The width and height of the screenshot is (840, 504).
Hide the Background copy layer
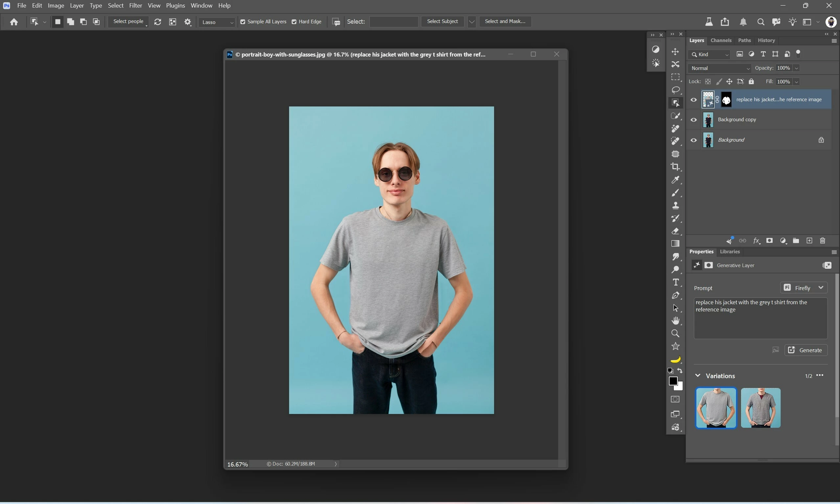[694, 120]
